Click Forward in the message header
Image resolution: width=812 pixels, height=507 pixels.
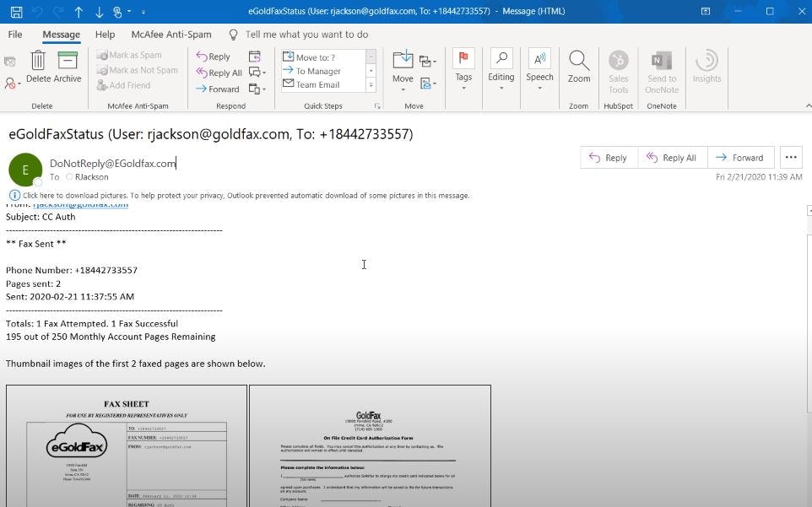(740, 158)
